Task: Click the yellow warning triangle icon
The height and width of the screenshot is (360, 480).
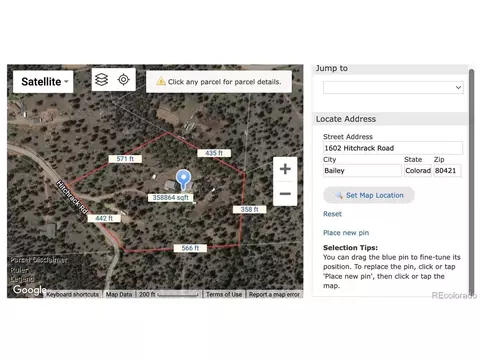Action: coord(161,81)
